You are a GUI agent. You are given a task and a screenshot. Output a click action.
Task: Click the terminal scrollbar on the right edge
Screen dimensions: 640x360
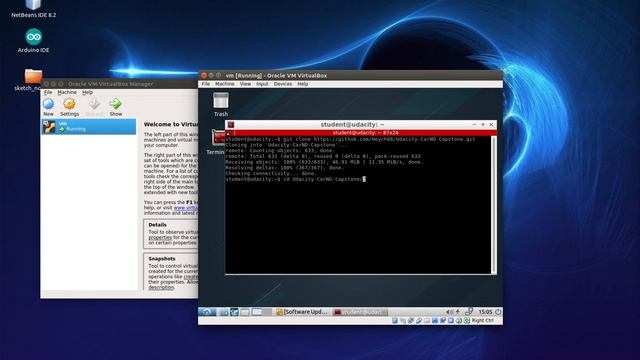pyautogui.click(x=494, y=204)
